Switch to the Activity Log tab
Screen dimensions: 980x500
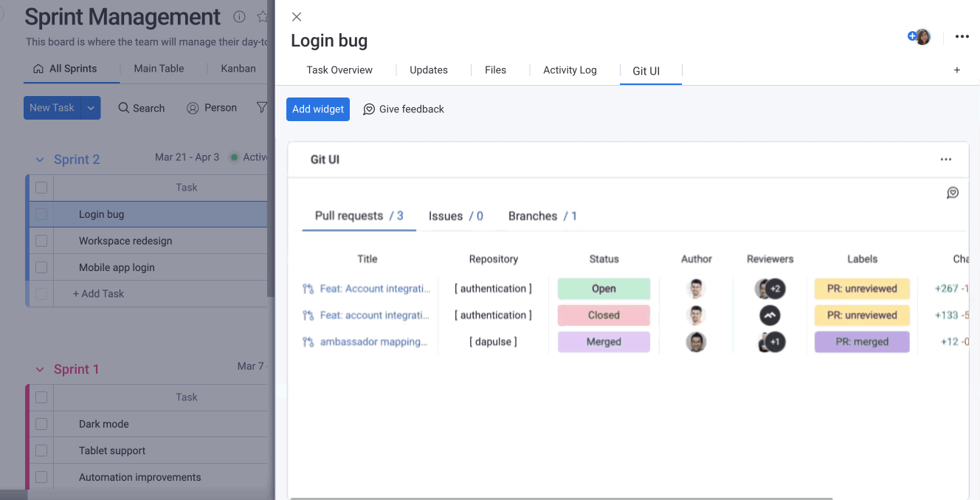click(x=570, y=69)
